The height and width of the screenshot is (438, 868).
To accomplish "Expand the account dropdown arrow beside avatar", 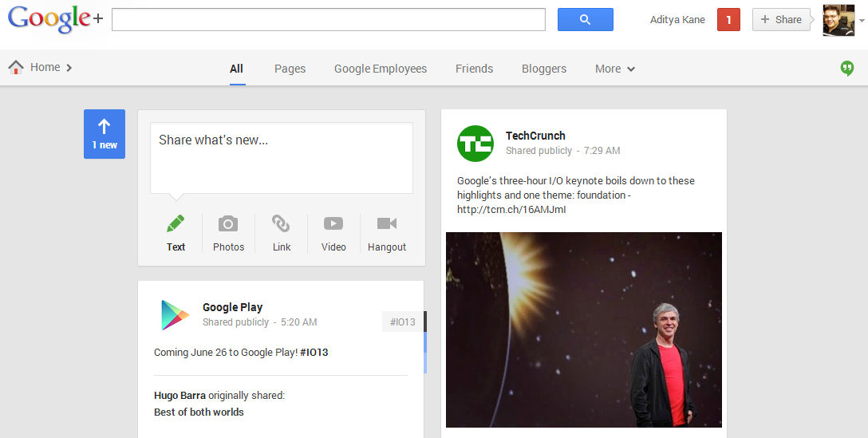I will (862, 21).
